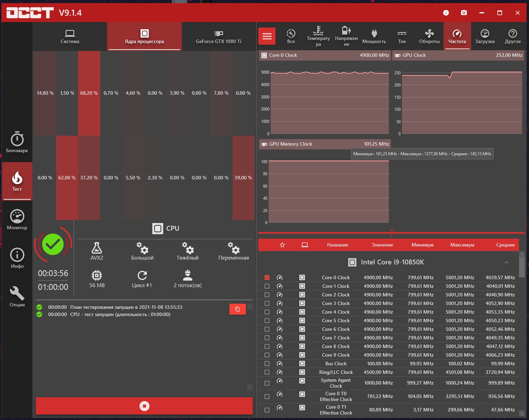Click the Большой data set option

tap(142, 251)
